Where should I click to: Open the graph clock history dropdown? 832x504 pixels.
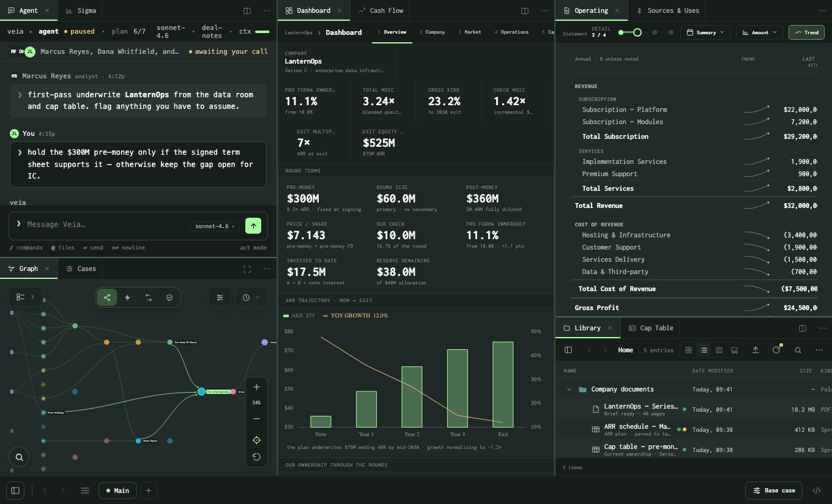[251, 297]
